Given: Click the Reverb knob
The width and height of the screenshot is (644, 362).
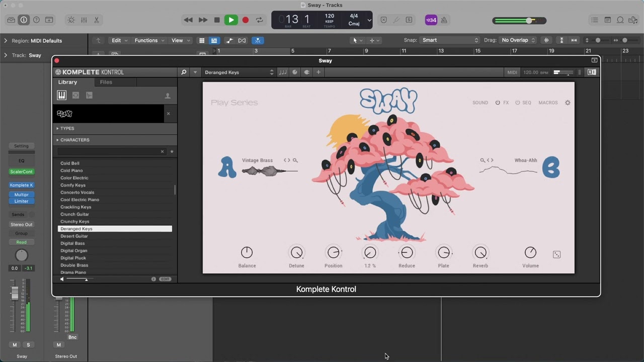Looking at the screenshot, I should 480,252.
